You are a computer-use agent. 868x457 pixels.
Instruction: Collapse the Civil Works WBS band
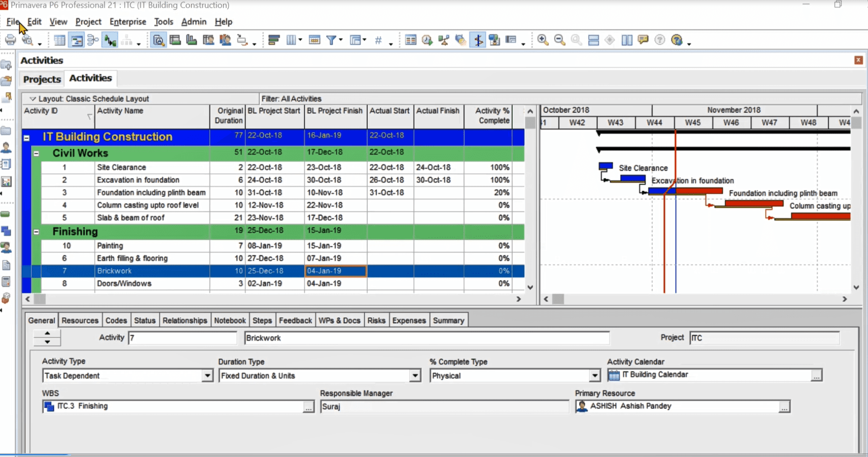point(37,154)
